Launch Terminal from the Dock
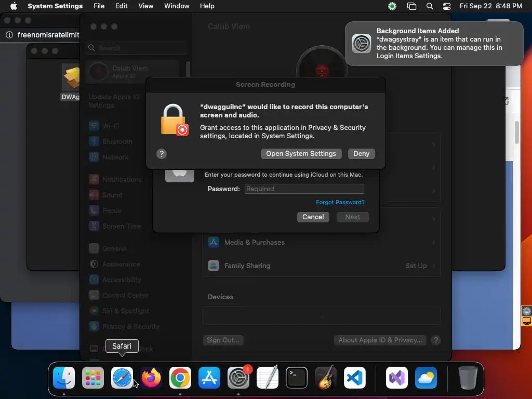 point(297,378)
